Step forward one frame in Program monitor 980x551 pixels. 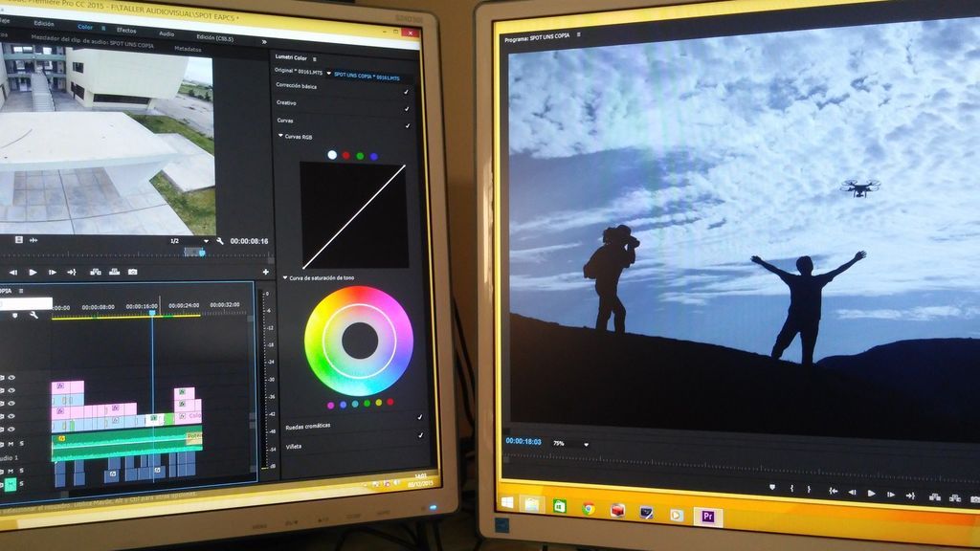click(891, 494)
